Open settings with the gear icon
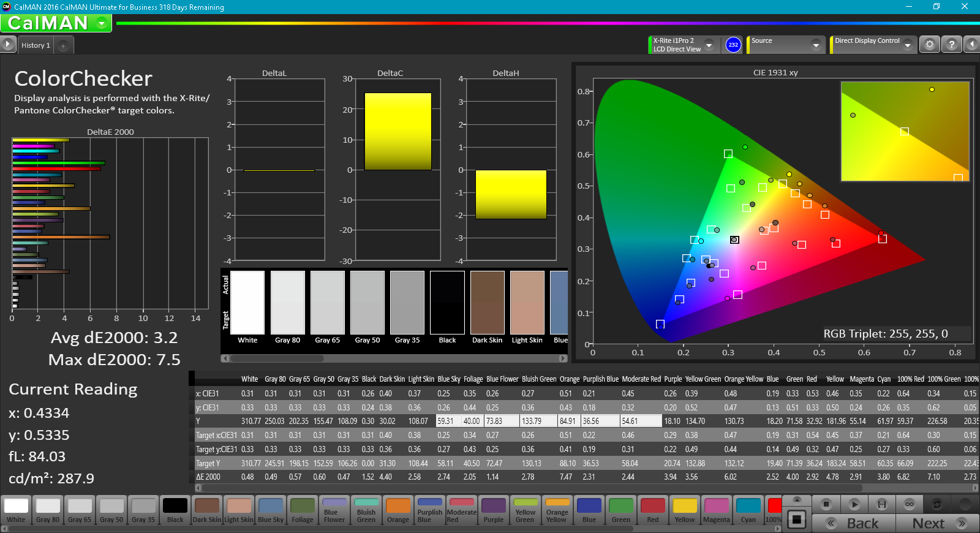The width and height of the screenshot is (980, 533). point(930,45)
